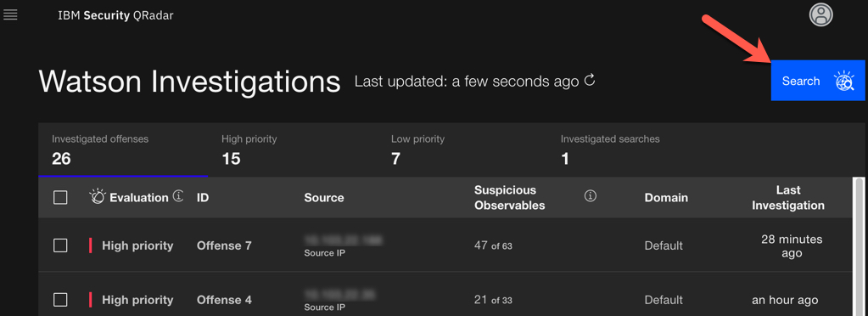Click the '28 minutes ago' investigation time
Screen dimensions: 868x316
click(792, 246)
